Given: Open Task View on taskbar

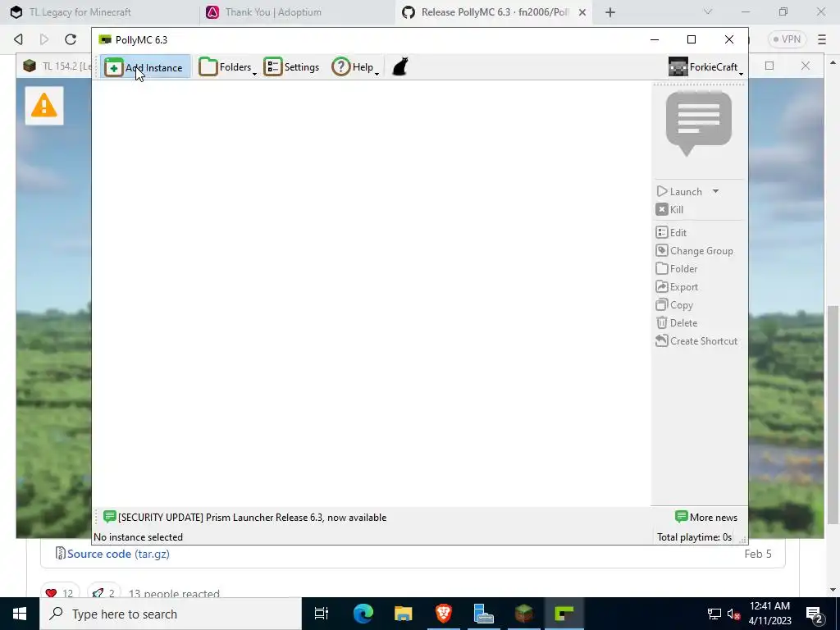Looking at the screenshot, I should tap(322, 614).
